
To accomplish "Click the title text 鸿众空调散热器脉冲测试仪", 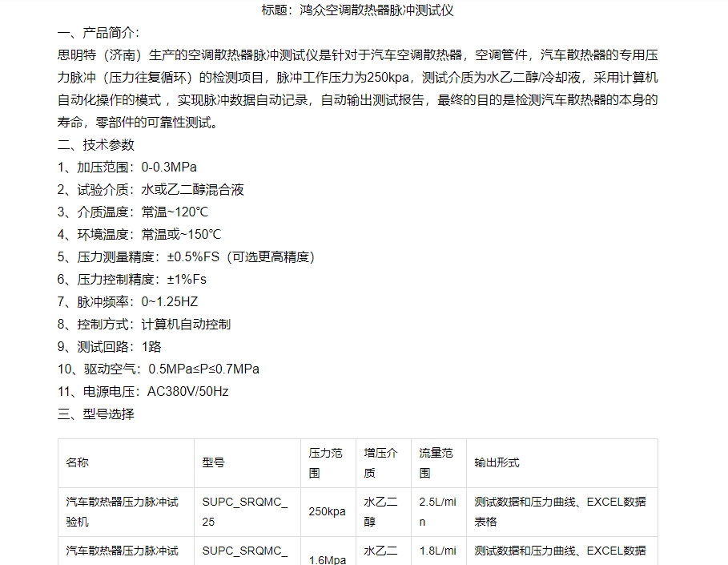I will 376,10.
